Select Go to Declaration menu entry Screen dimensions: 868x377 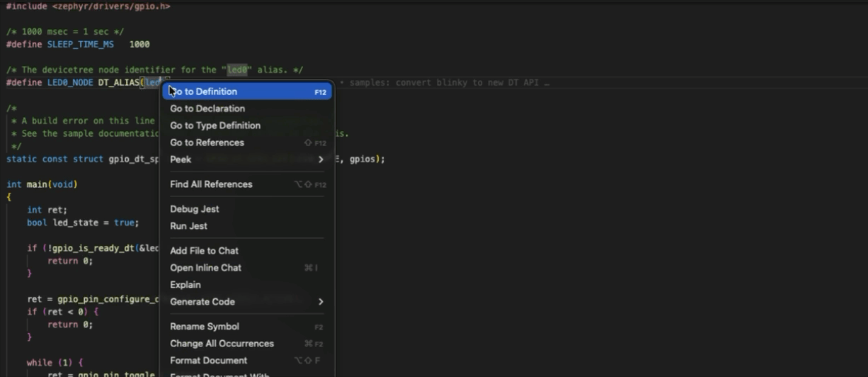pos(247,108)
